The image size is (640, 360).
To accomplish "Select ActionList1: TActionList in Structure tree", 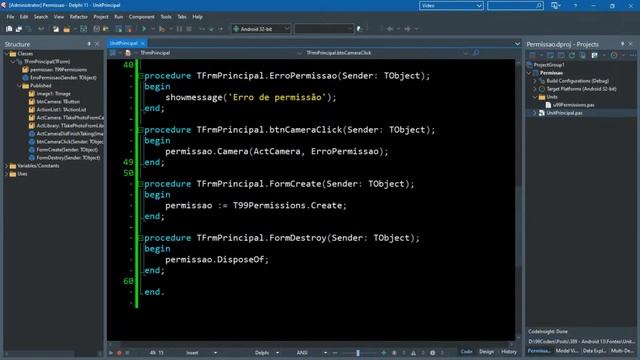I will [x=61, y=110].
